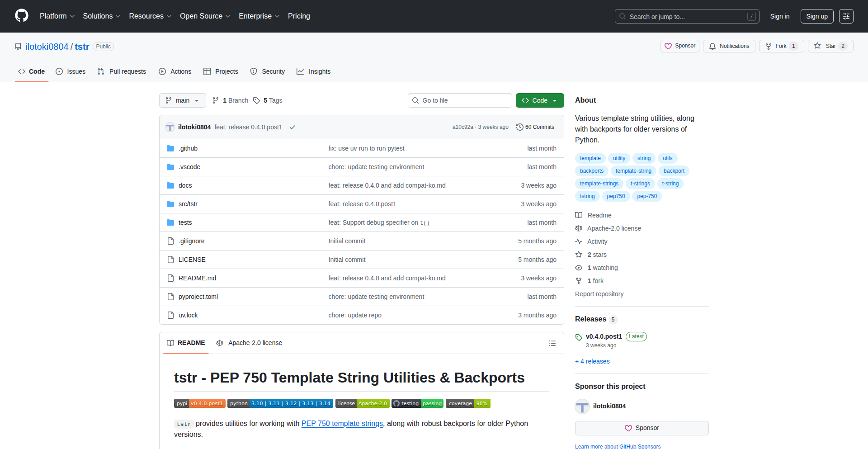
Task: Click the ilotoki0804 sponsor avatar
Action: click(x=582, y=406)
